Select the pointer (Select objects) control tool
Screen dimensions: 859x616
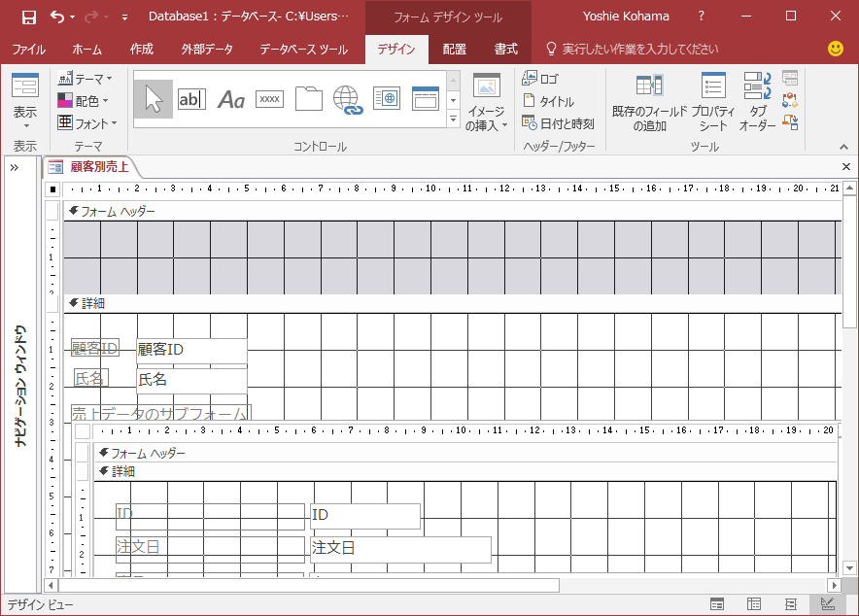(154, 98)
